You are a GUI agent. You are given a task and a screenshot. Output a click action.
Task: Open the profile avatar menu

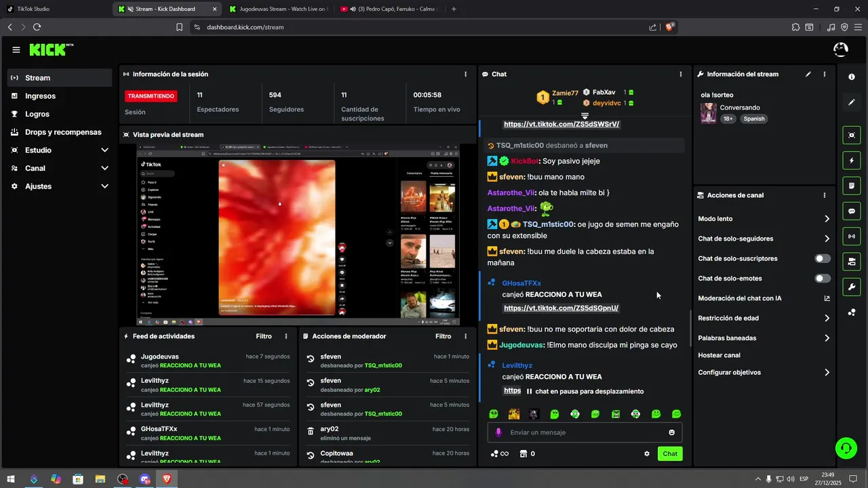click(840, 49)
